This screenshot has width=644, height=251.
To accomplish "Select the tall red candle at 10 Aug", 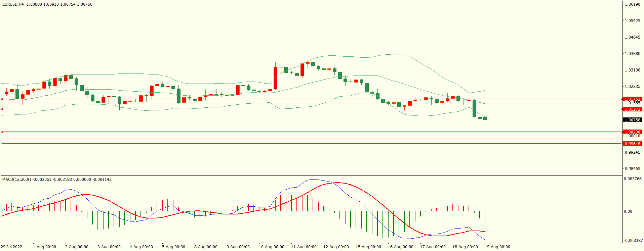I will point(276,78).
